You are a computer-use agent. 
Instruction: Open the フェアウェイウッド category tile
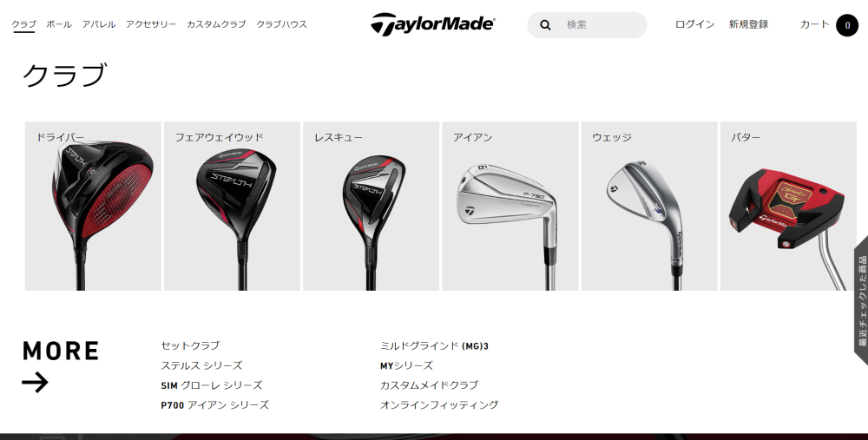232,206
